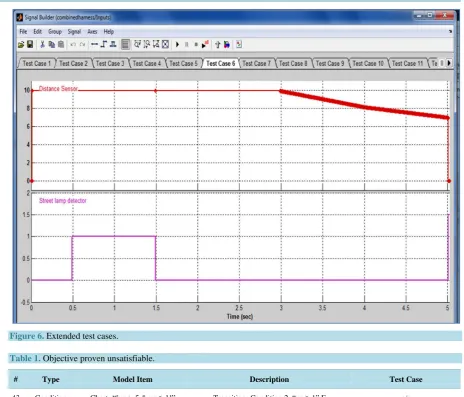Click the Distance Sensor point at 1.5 seconds
The image size is (464, 397).
(156, 91)
